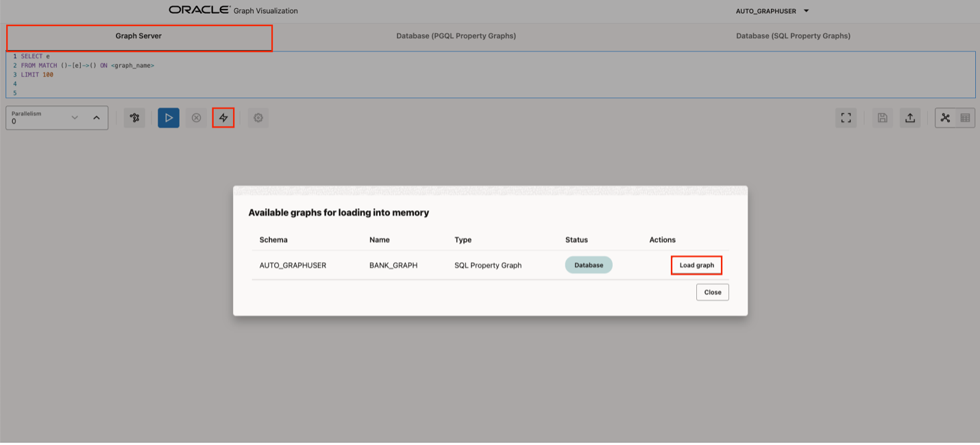Toggle graph view mode with nodes icon

(x=945, y=117)
